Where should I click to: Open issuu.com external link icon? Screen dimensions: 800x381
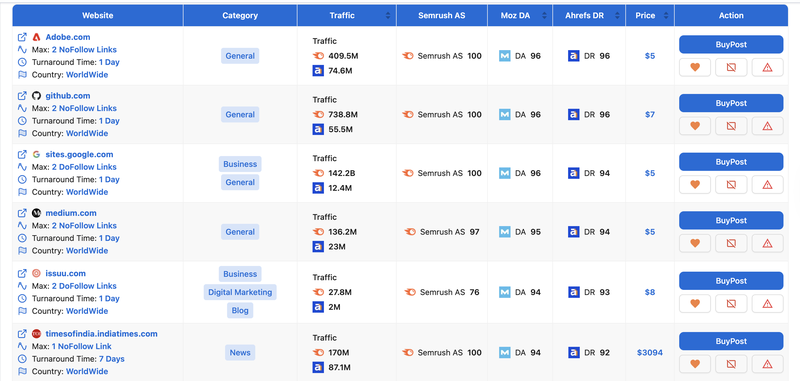tap(22, 273)
